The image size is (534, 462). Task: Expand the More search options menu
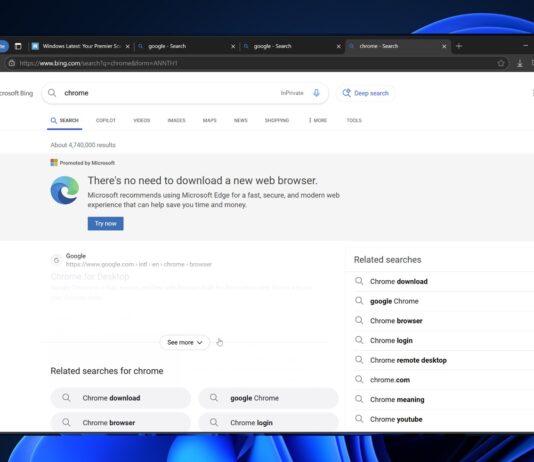coord(318,121)
